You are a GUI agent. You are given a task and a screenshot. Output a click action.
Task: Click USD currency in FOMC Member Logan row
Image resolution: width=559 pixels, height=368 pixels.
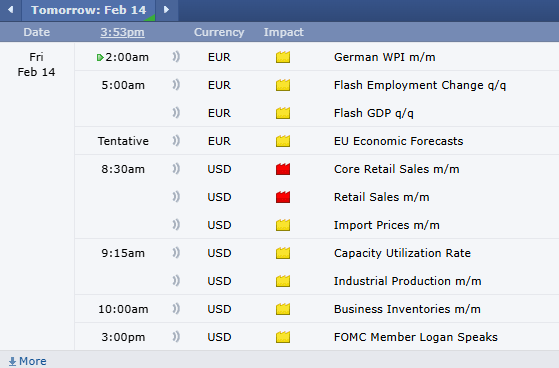[219, 337]
